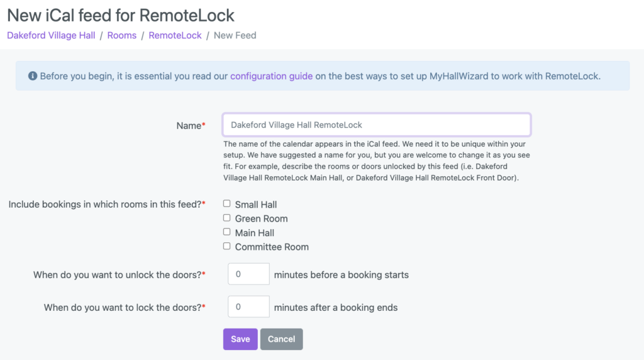Navigate to RemoteLock breadcrumb link
The width and height of the screenshot is (644, 360).
(x=175, y=35)
